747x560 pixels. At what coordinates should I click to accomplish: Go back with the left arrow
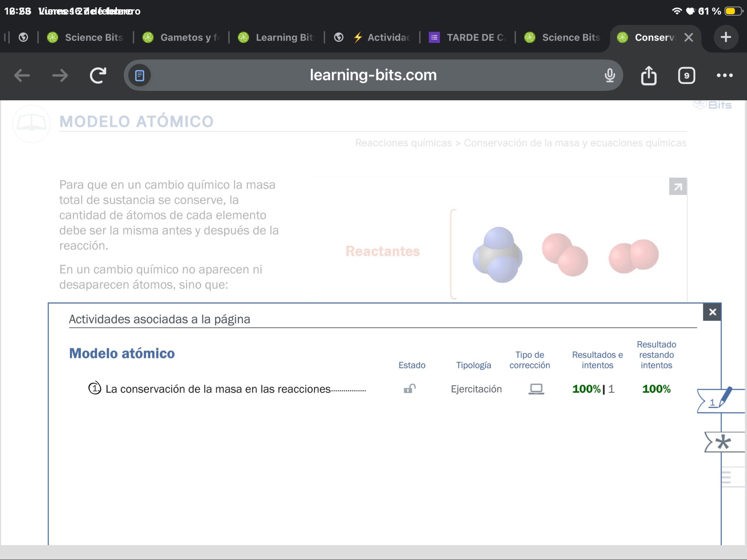(x=22, y=75)
